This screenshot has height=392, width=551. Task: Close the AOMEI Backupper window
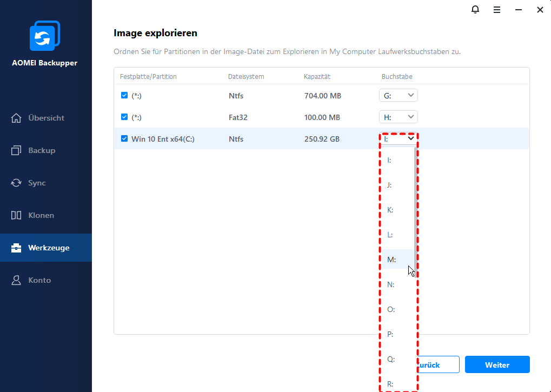point(540,10)
